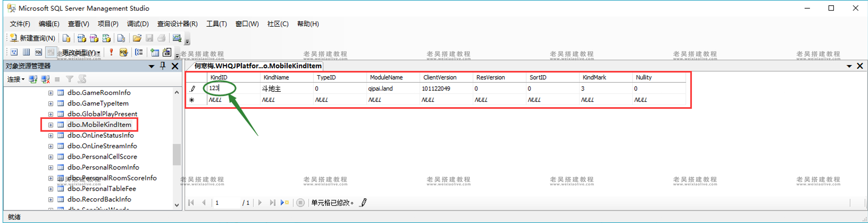Viewport: 868px width, 223px height.
Task: Select dbo.GameRoomInfo table in tree
Action: [x=99, y=93]
